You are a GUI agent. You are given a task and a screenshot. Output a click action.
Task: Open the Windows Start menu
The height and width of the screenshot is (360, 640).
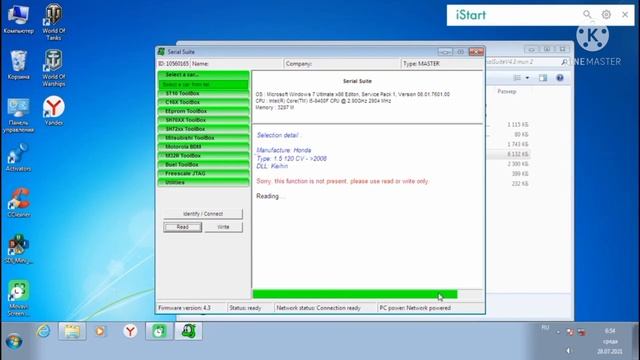pyautogui.click(x=14, y=342)
